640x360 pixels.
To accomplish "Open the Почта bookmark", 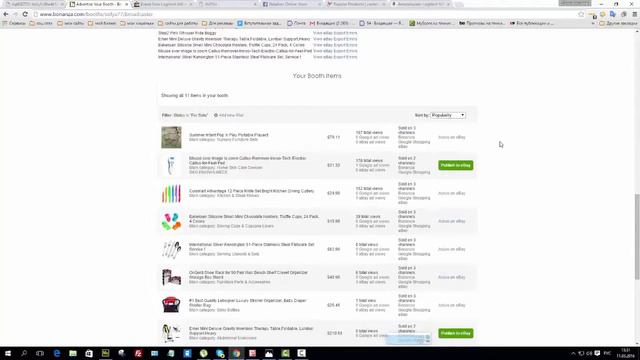I will [x=296, y=23].
